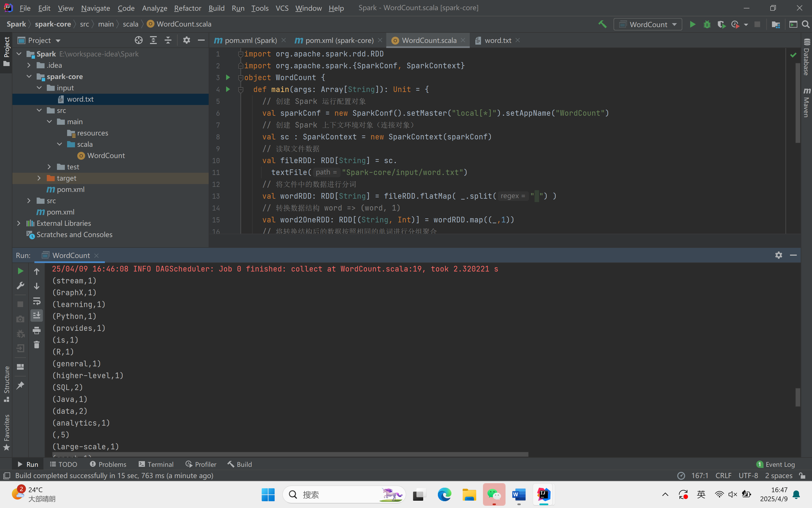
Task: Click Down the Stack Trace arrow
Action: (x=37, y=286)
